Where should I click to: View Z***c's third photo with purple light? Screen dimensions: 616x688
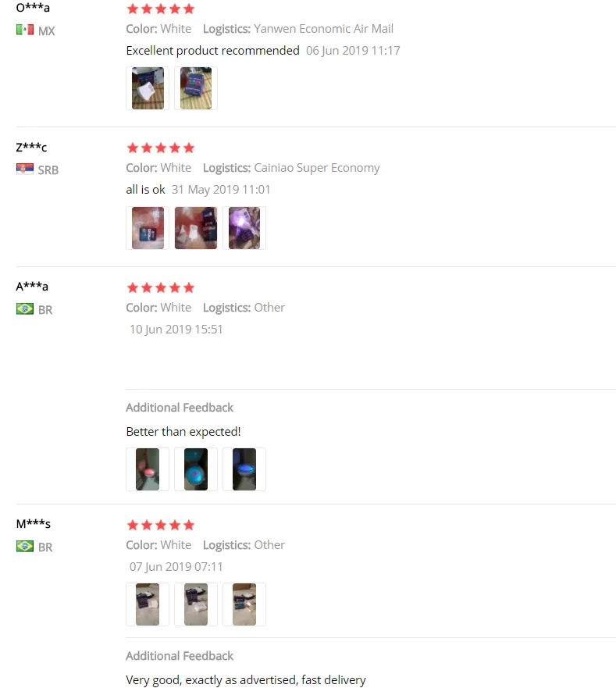[x=244, y=228]
